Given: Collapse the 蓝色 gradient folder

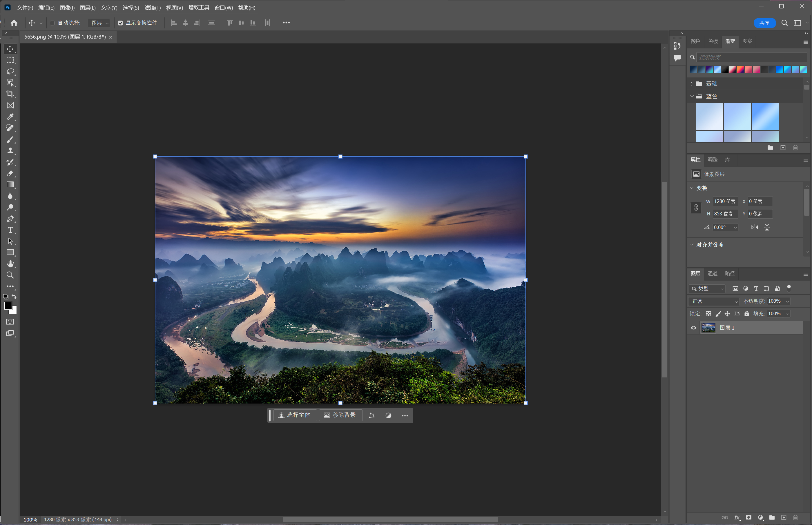Looking at the screenshot, I should 692,96.
